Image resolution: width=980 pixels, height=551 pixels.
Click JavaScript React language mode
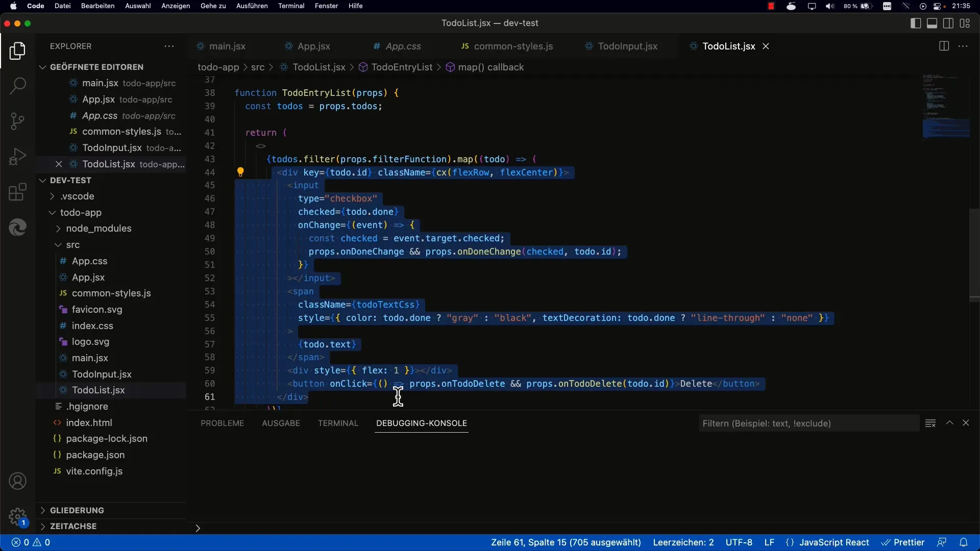point(834,542)
